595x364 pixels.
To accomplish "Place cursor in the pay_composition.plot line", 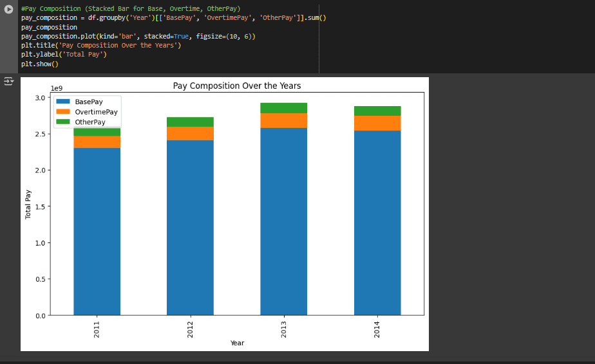I will [x=138, y=37].
